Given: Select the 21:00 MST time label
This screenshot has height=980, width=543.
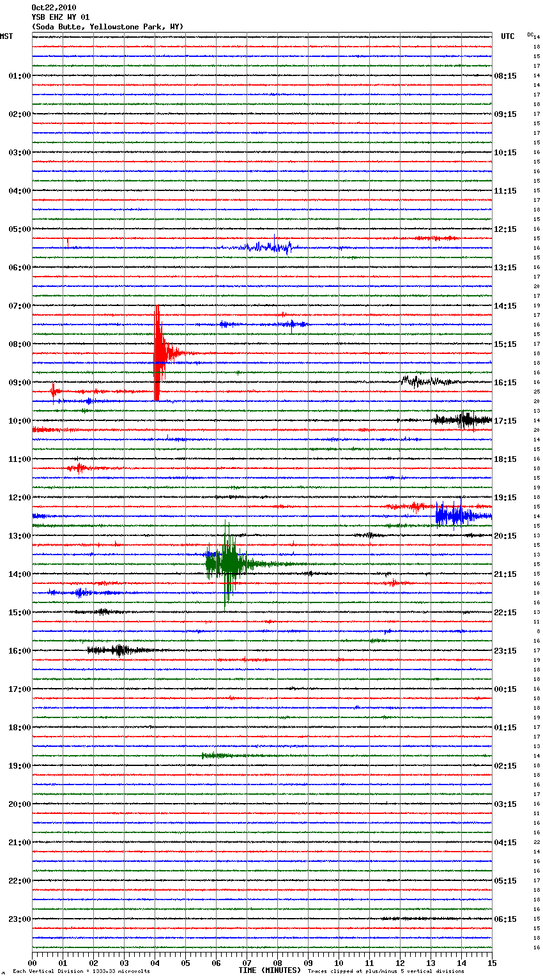Looking at the screenshot, I should coord(20,843).
